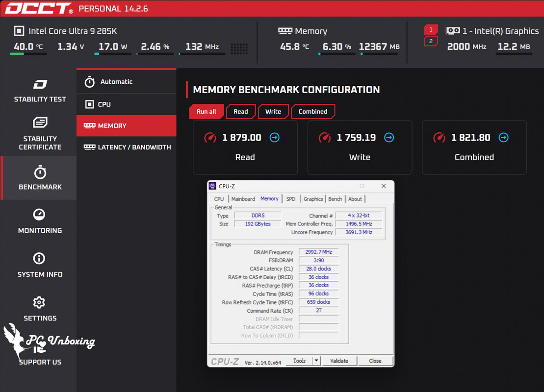Click the CAS# Latency 28.0 clocks value
544x392 pixels.
pos(318,269)
